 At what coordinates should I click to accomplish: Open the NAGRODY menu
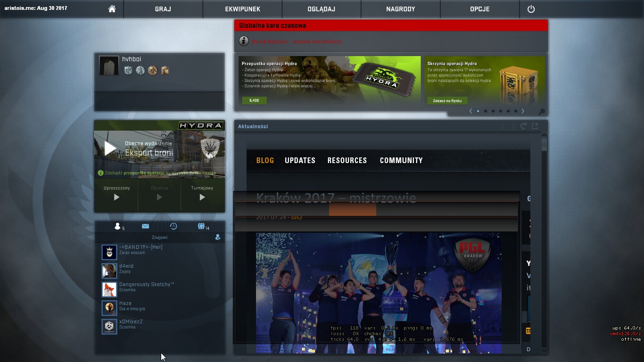pos(401,9)
